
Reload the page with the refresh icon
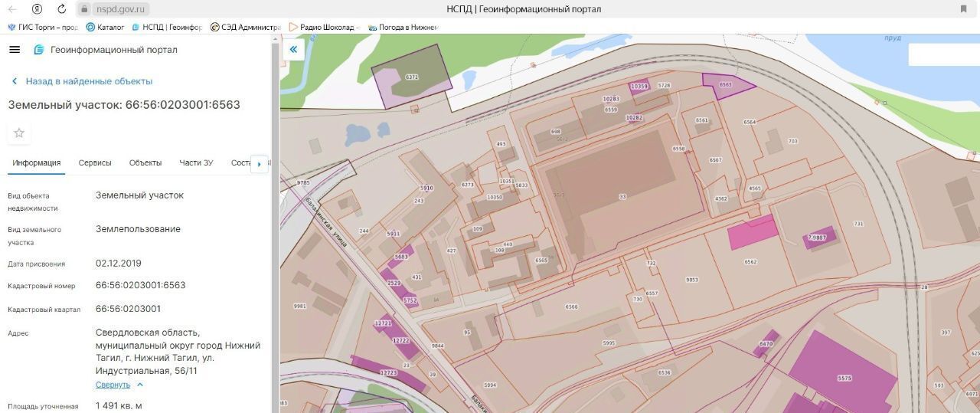[62, 9]
